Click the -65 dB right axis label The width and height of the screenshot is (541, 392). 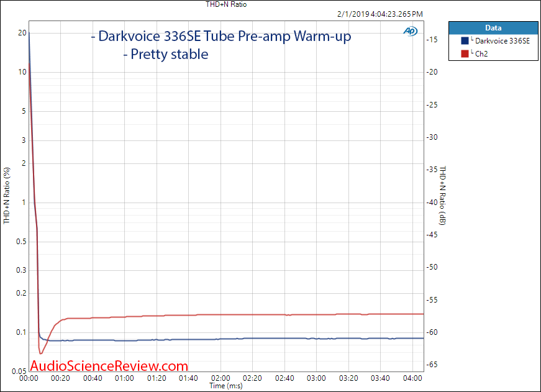(432, 365)
